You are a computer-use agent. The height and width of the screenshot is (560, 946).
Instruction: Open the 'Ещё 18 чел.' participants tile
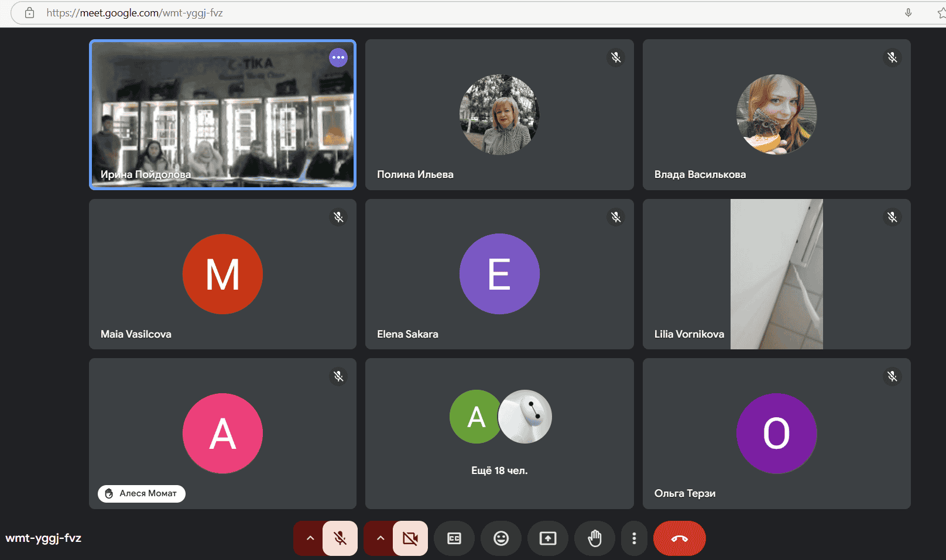[499, 434]
